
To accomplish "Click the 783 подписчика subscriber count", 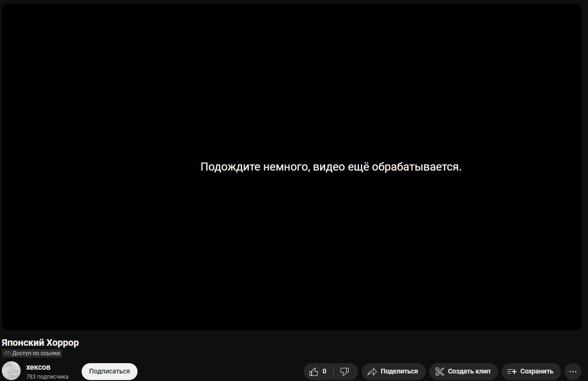I will (47, 377).
